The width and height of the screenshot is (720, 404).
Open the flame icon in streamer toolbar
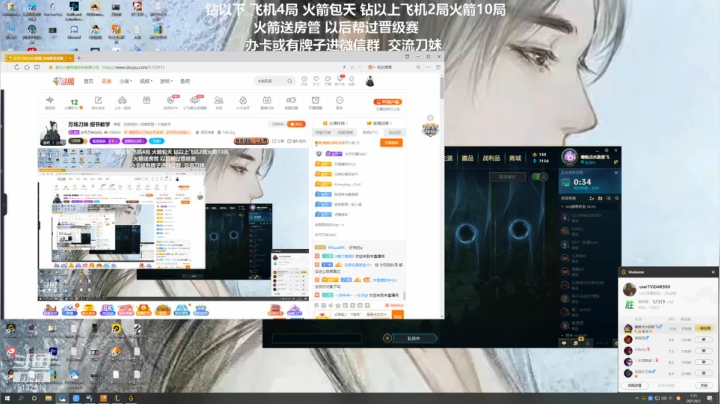(x=243, y=102)
